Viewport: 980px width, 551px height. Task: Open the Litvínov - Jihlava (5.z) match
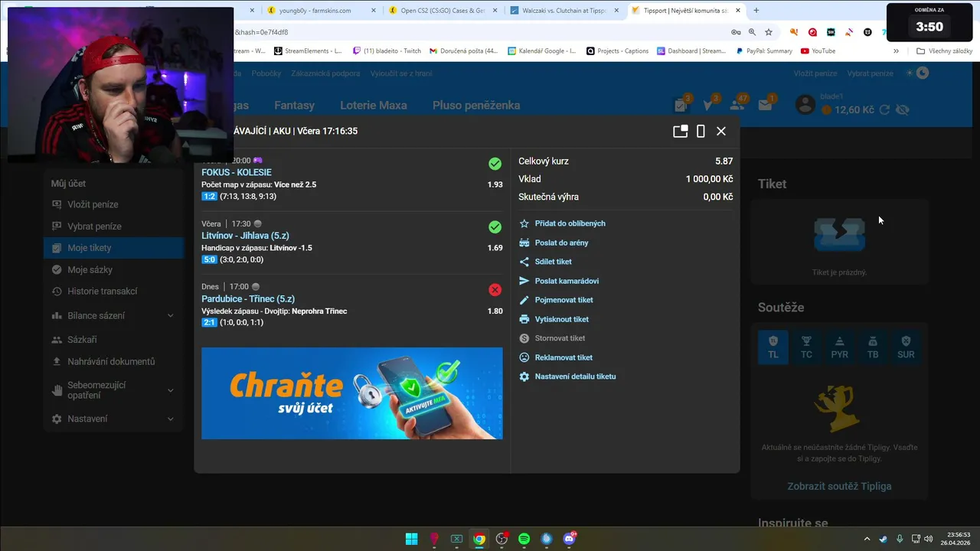click(x=245, y=236)
